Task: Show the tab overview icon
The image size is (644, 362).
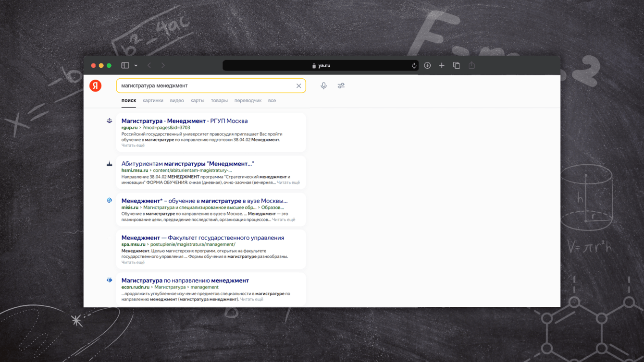Action: [x=457, y=65]
